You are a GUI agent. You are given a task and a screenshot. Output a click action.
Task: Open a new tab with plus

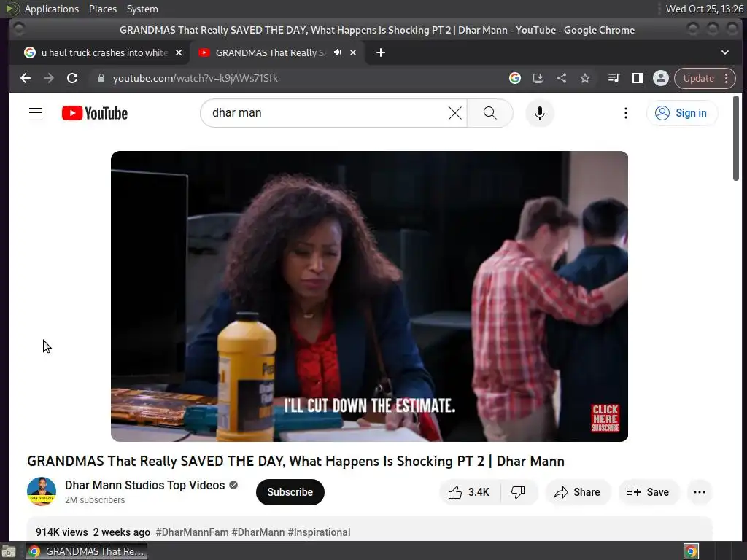pyautogui.click(x=380, y=52)
